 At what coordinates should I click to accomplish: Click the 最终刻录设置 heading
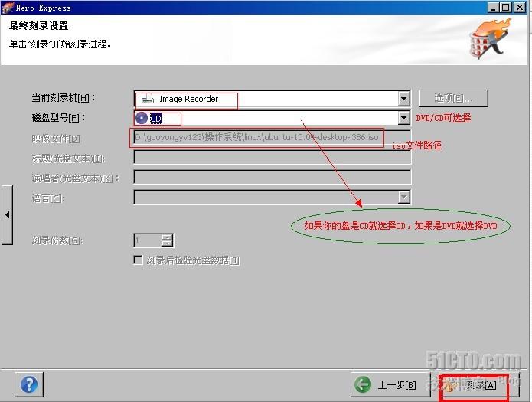tap(38, 26)
